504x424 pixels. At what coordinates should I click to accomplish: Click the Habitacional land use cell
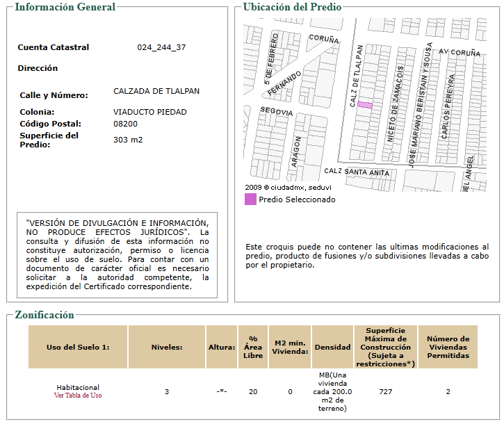click(78, 388)
